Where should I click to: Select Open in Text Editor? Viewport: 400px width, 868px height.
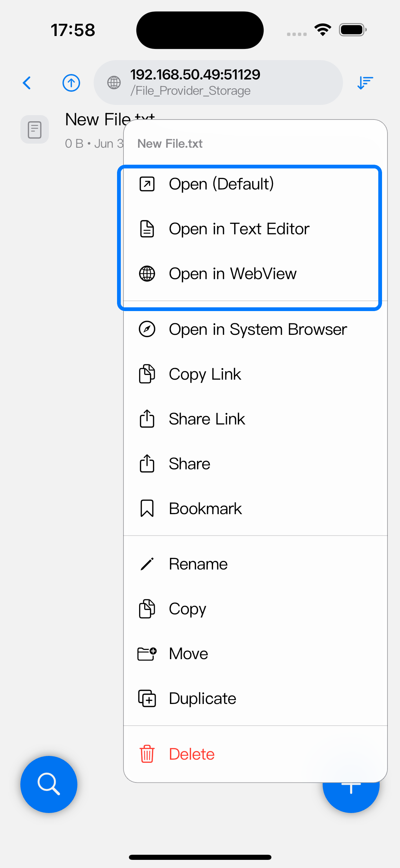(255, 229)
